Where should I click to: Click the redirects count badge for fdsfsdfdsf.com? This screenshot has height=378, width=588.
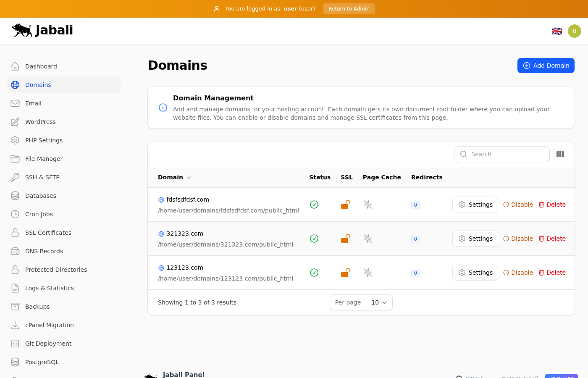click(x=415, y=205)
